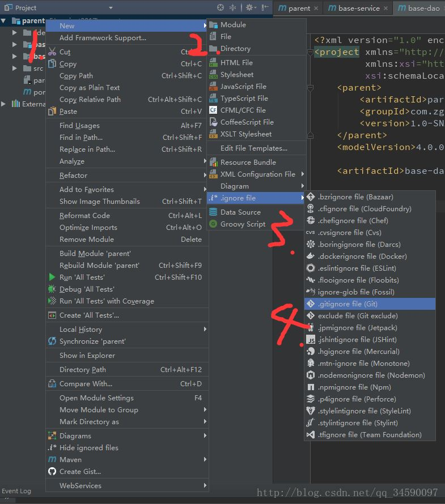
Task: Expand the Refactor submenu
Action: coord(127,176)
